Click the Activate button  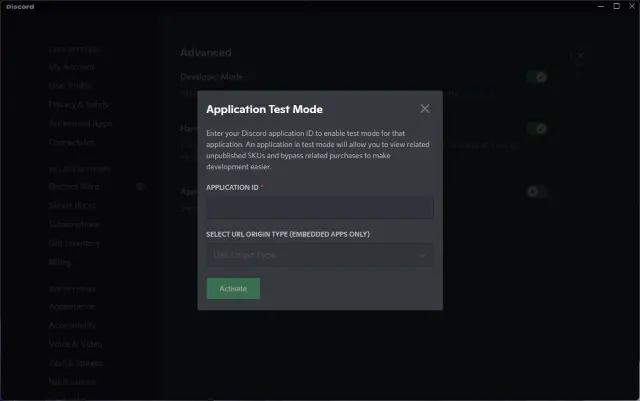coord(233,288)
